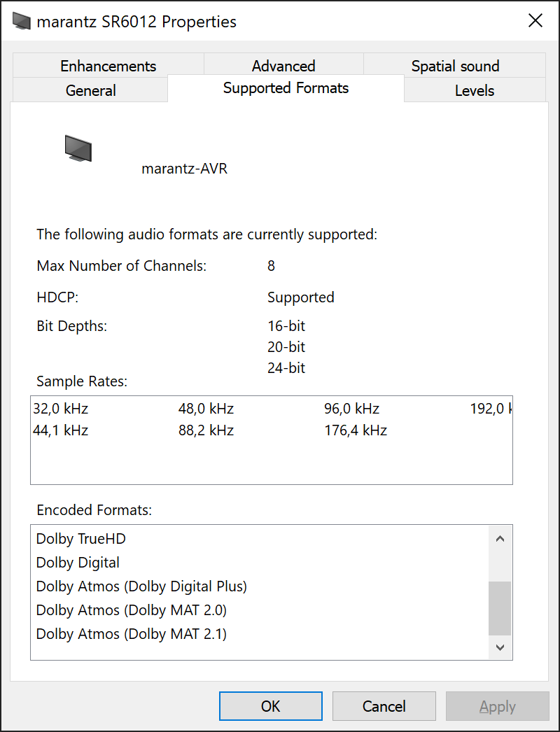560x732 pixels.
Task: Open the Advanced tab
Action: 283,66
